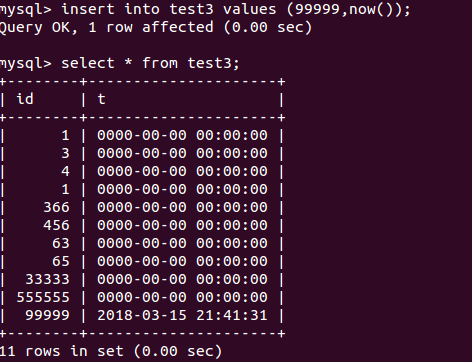Click the 'select * from test3;' command

150,63
